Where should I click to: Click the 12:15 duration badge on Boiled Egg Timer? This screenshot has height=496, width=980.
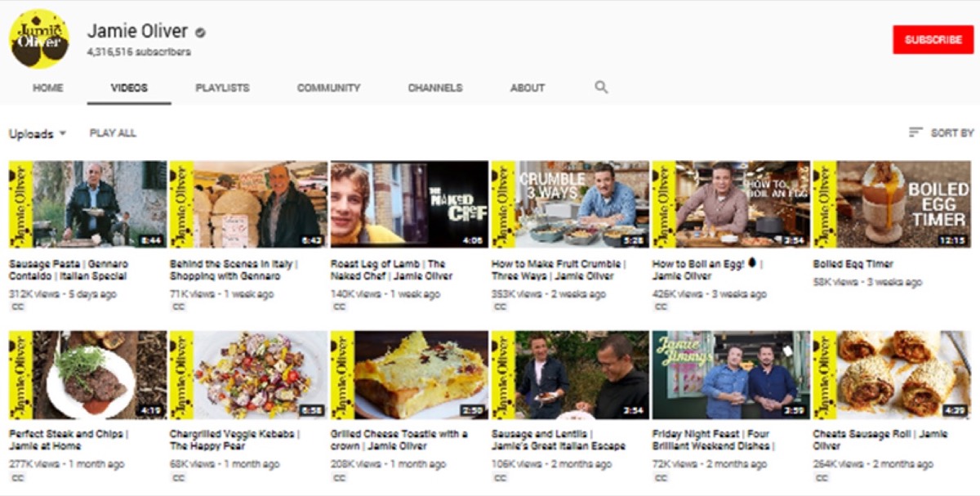954,240
